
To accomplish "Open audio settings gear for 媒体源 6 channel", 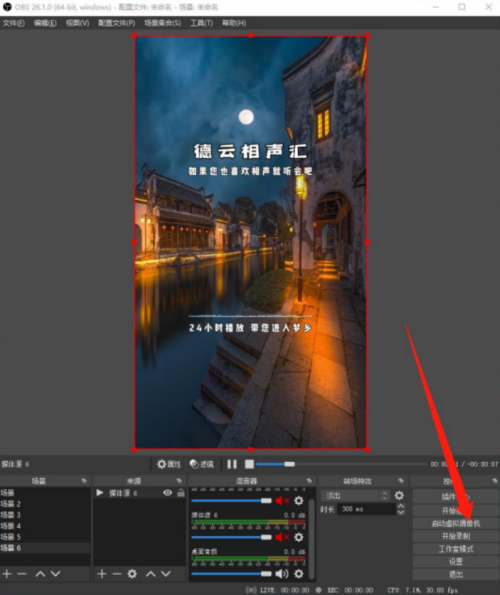I will click(x=299, y=537).
